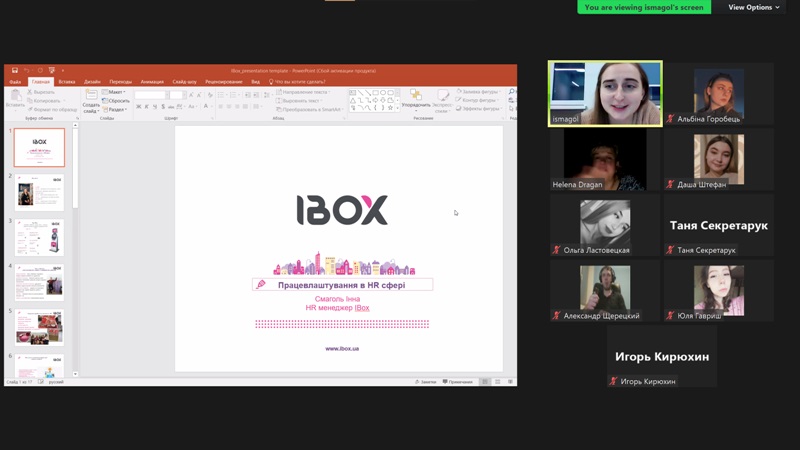The image size is (800, 450).
Task: Cut selection with Вырезать
Action: pyautogui.click(x=41, y=92)
